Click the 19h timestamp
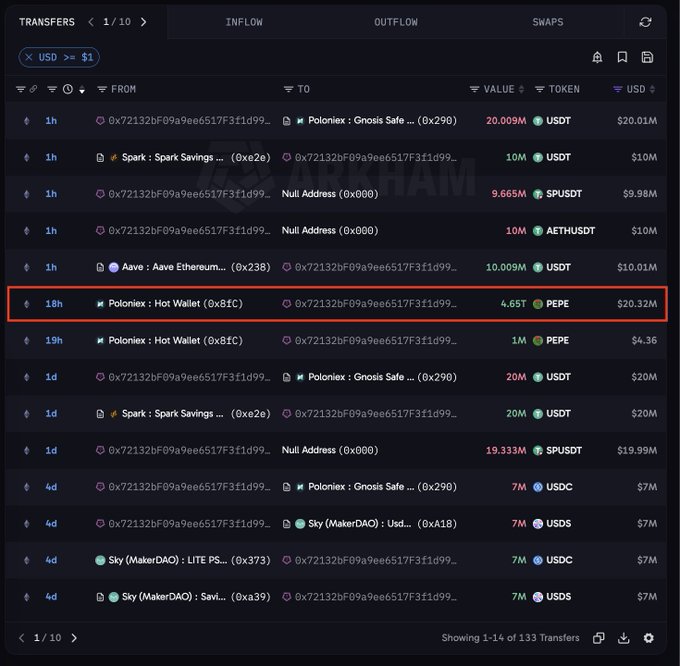This screenshot has width=680, height=666. click(54, 340)
